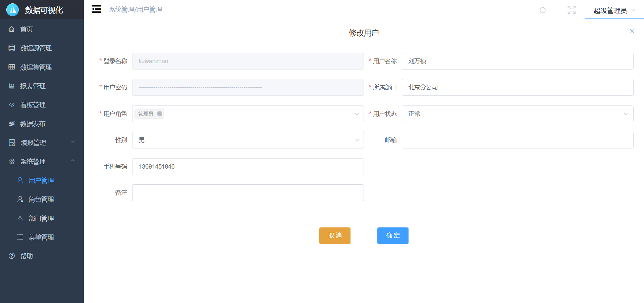The height and width of the screenshot is (303, 644).
Task: Click the 修改用户 dialog title
Action: [x=364, y=33]
